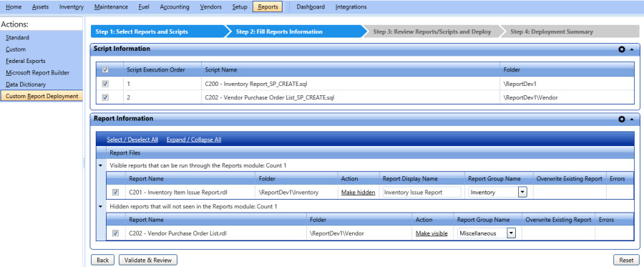Open Report Information gear settings icon

(621, 119)
